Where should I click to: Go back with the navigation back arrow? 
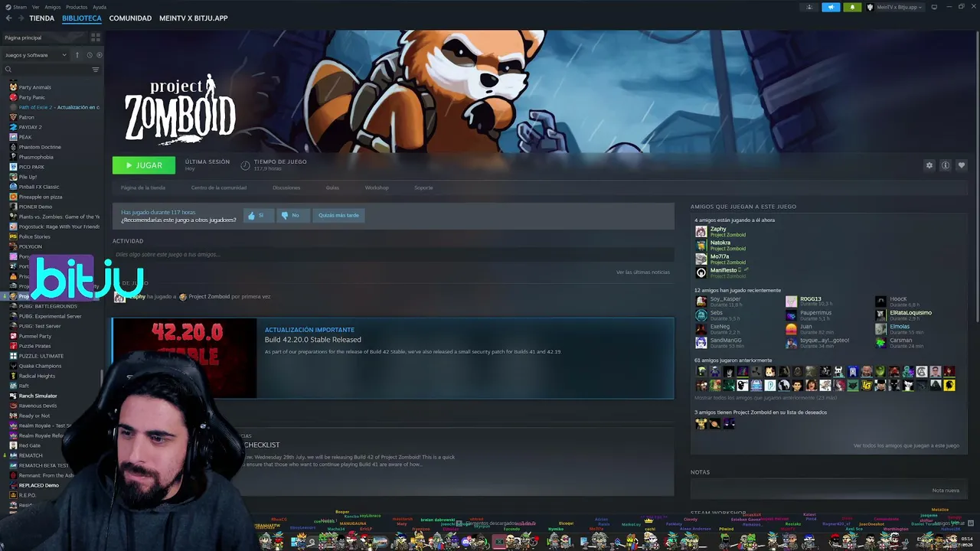[x=8, y=18]
